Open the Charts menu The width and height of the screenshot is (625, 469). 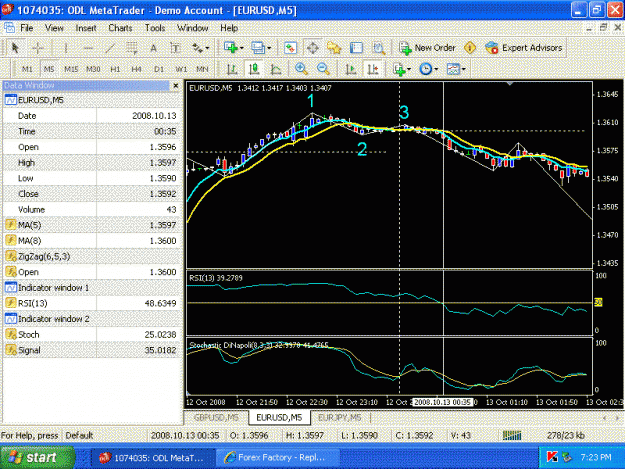(120, 28)
